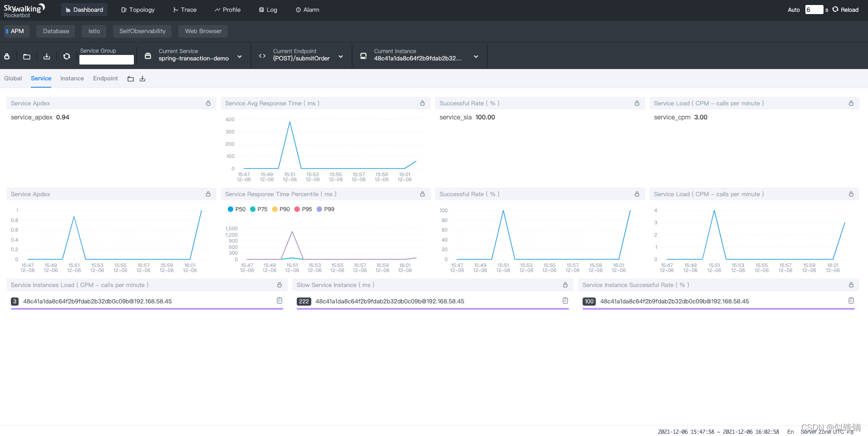This screenshot has width=868, height=436.
Task: Toggle the Auto refresh option
Action: coord(794,10)
